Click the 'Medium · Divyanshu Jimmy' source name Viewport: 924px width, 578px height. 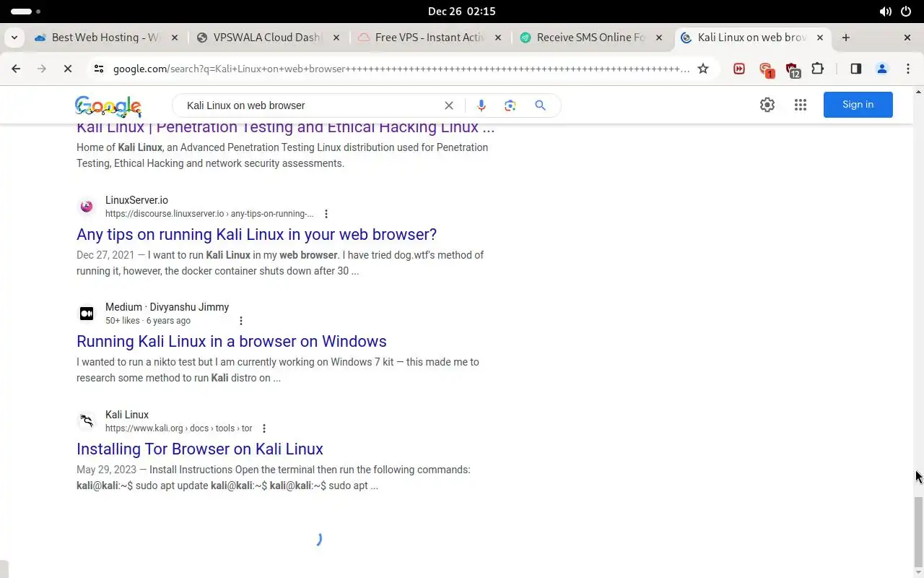[x=167, y=307]
